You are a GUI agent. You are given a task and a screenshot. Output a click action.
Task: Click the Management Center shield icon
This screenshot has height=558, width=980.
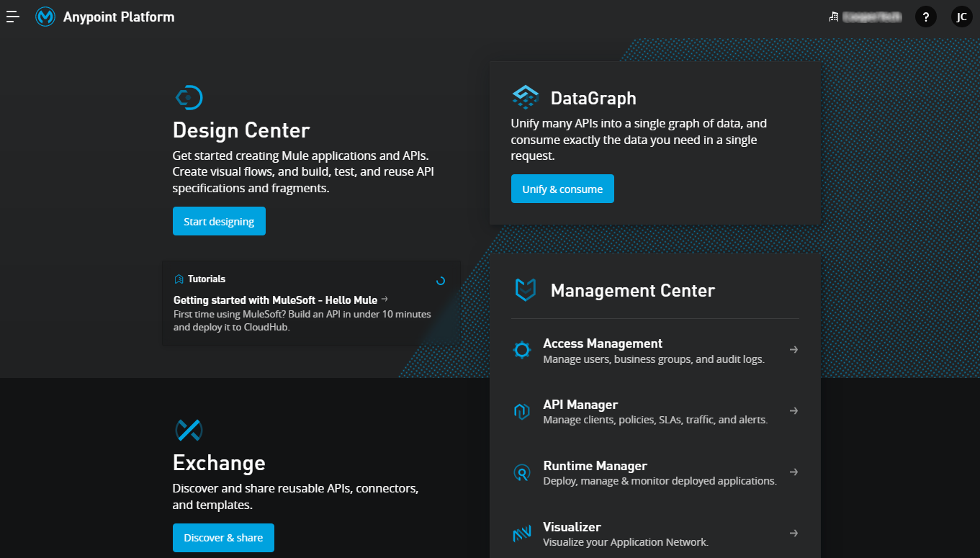525,290
